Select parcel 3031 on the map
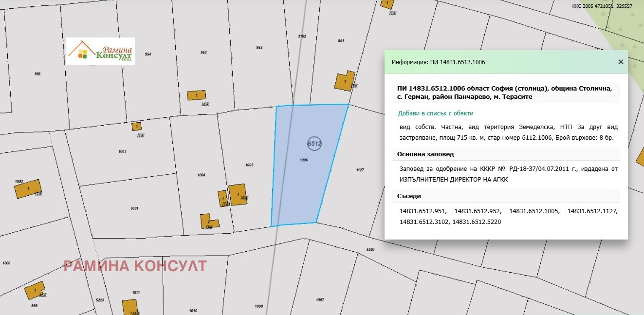The image size is (644, 315). (x=134, y=208)
